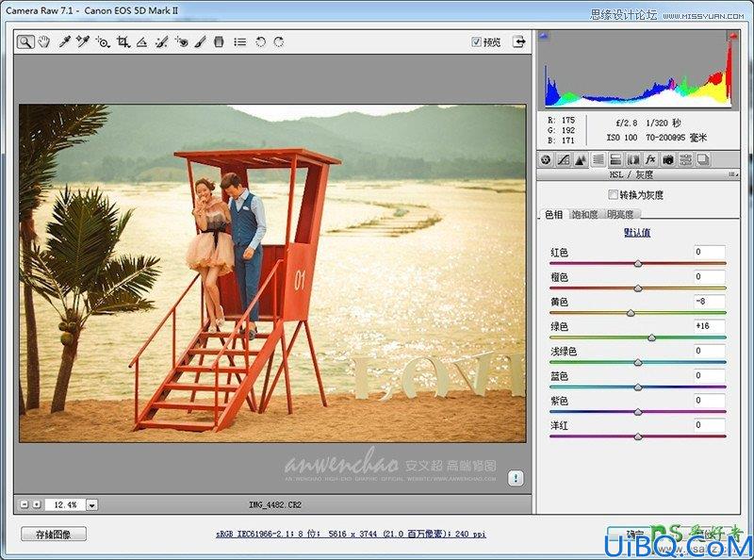Viewport: 754px width, 560px height.
Task: Click the IMG_4482.CR2 file name
Action: click(x=275, y=504)
